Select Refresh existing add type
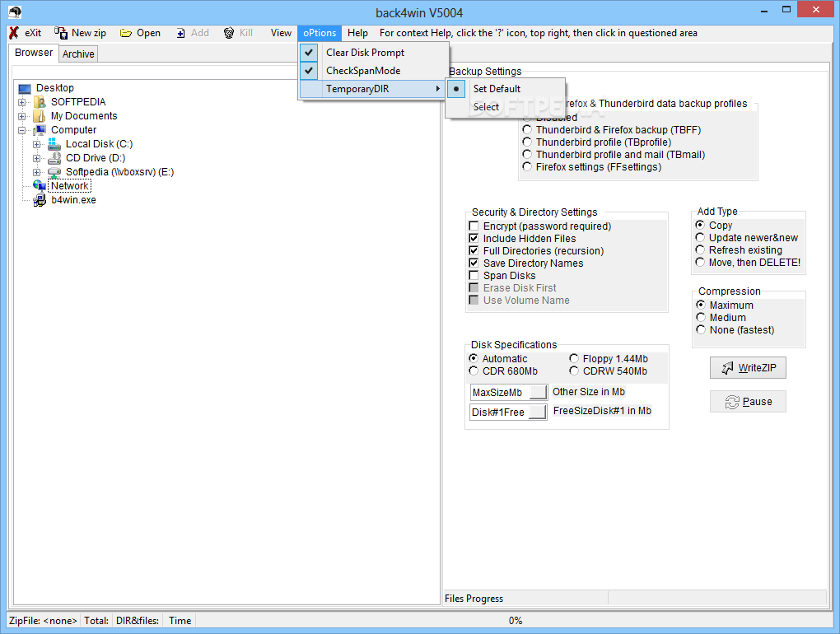Viewport: 840px width, 634px height. (700, 249)
